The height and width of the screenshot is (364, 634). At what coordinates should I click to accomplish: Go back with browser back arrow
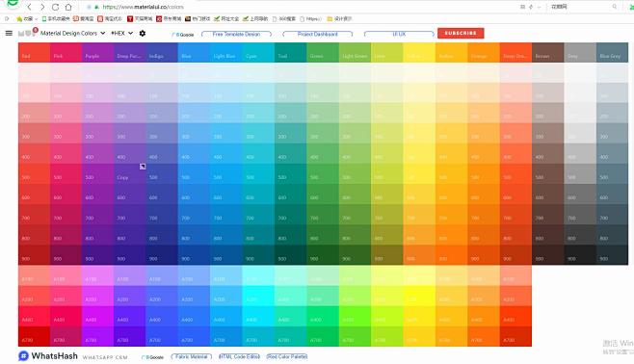click(x=29, y=7)
